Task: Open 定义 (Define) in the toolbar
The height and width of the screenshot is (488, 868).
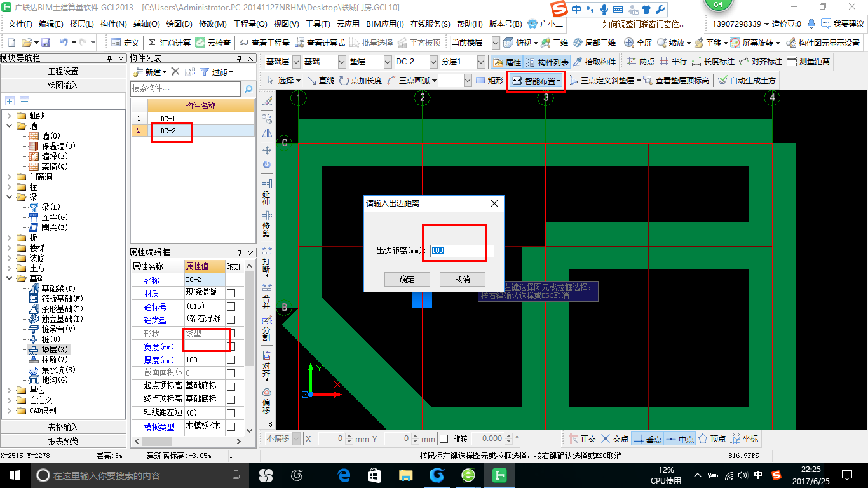Action: (x=125, y=43)
